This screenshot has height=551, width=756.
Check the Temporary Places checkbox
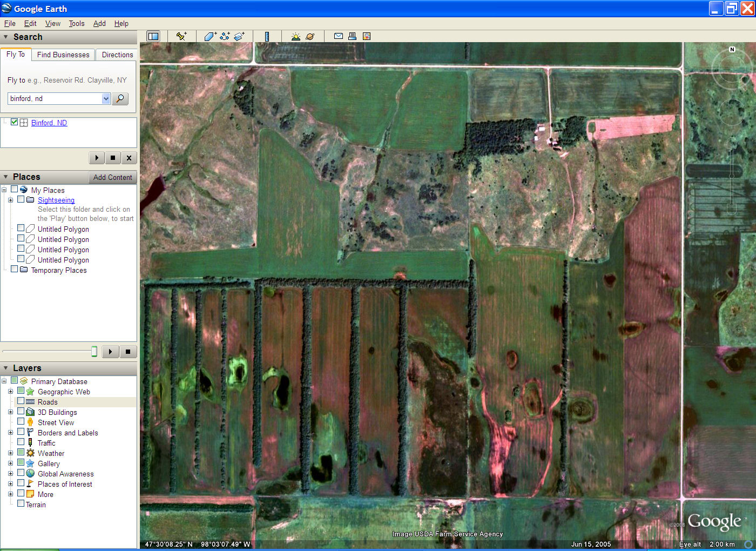(x=15, y=269)
